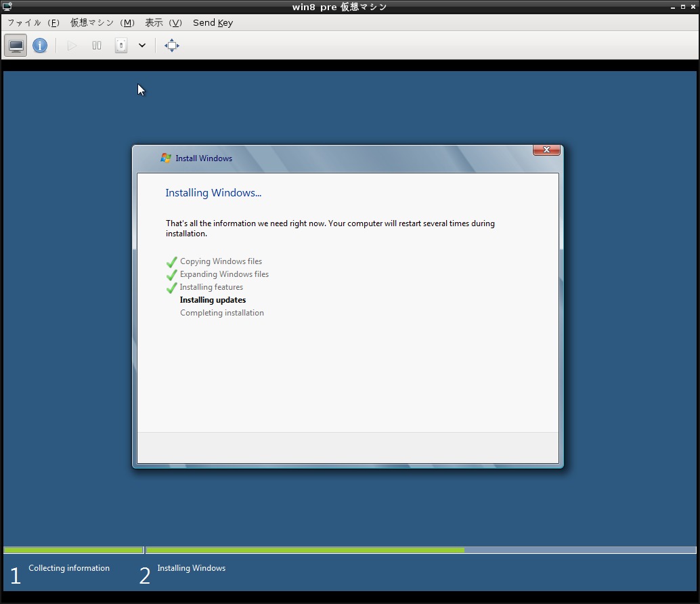Click the 'Install Windows' dialog title text

coord(204,158)
